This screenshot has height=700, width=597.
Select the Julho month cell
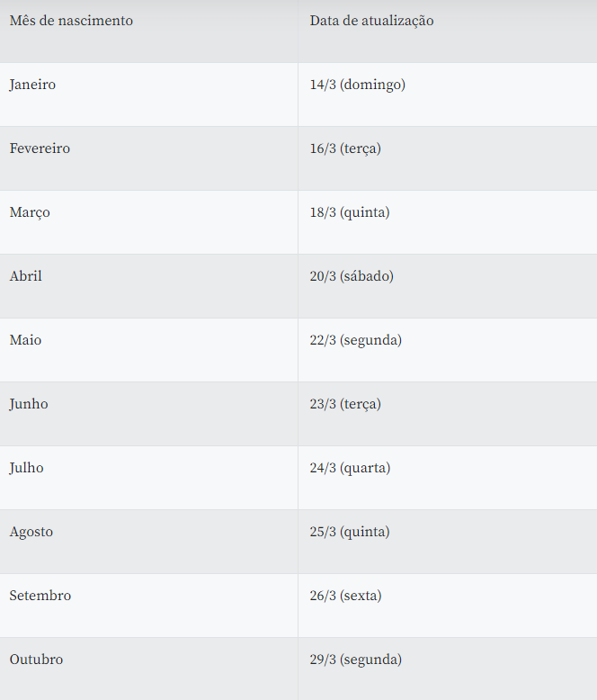(26, 468)
